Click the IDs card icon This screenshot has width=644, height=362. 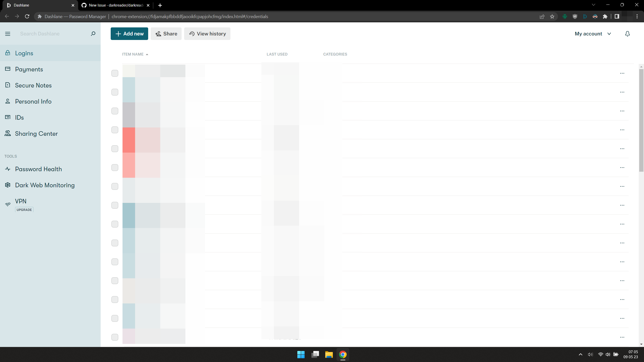click(8, 117)
